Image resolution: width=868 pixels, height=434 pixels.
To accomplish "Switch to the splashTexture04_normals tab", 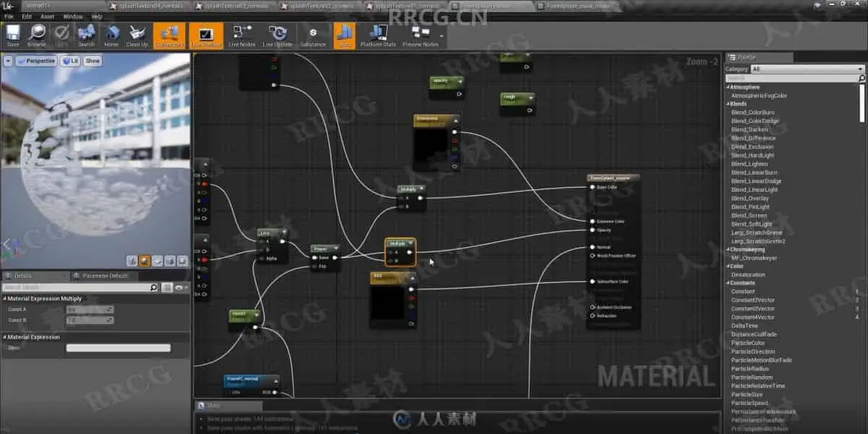I will (x=151, y=6).
